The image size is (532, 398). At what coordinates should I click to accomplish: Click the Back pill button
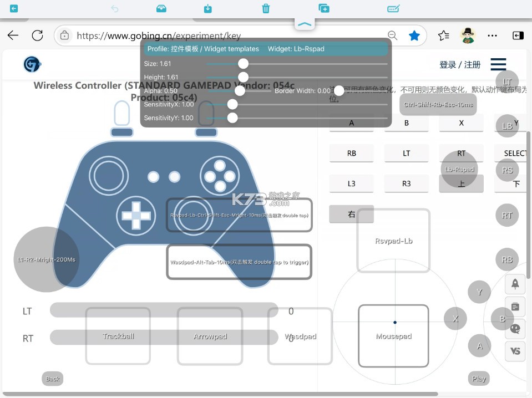(53, 379)
